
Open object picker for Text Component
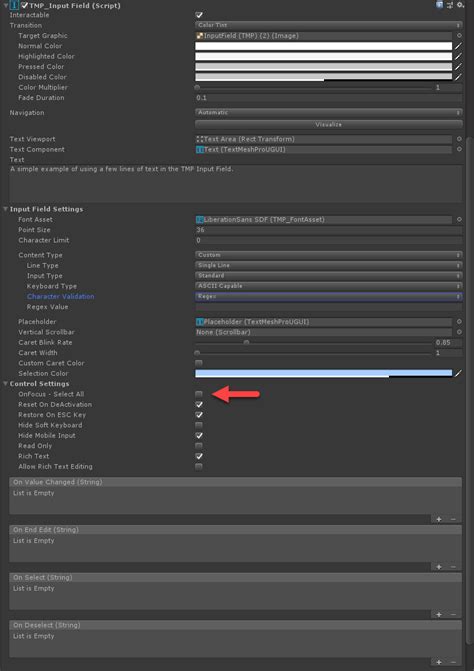click(459, 149)
